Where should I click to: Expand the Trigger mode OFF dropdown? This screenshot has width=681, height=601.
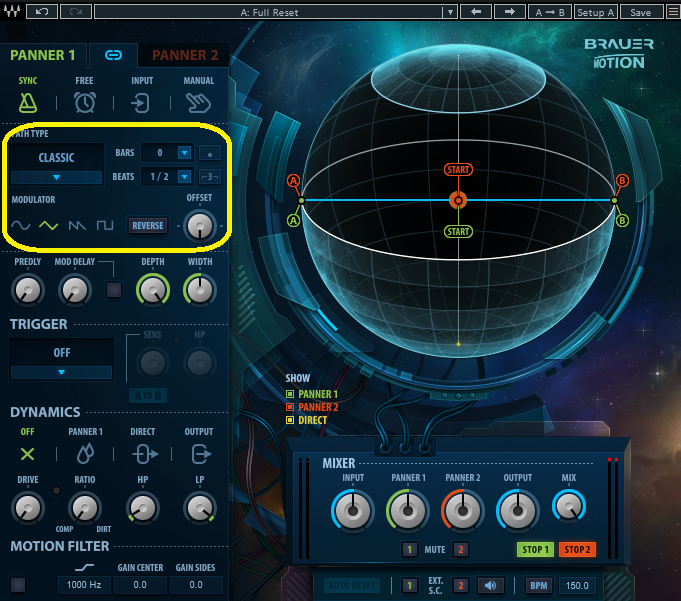[61, 372]
